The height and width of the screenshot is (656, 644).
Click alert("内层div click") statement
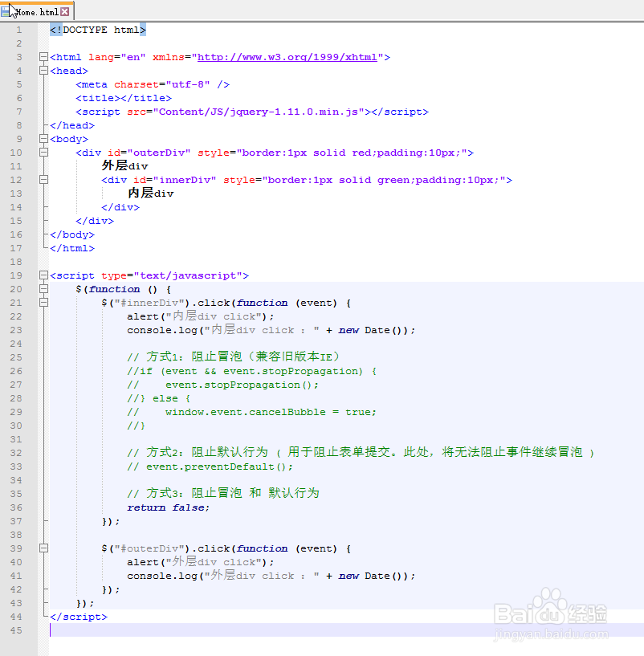(x=201, y=316)
